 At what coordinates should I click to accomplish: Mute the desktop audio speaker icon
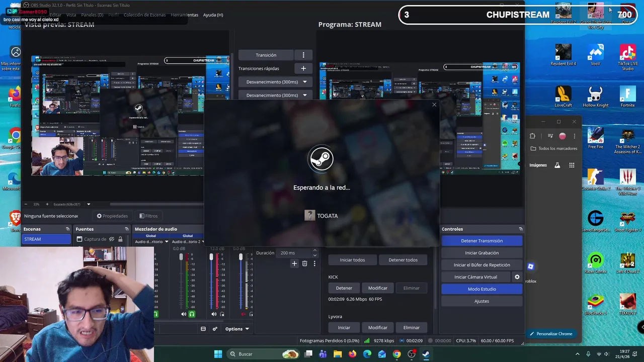(x=183, y=314)
